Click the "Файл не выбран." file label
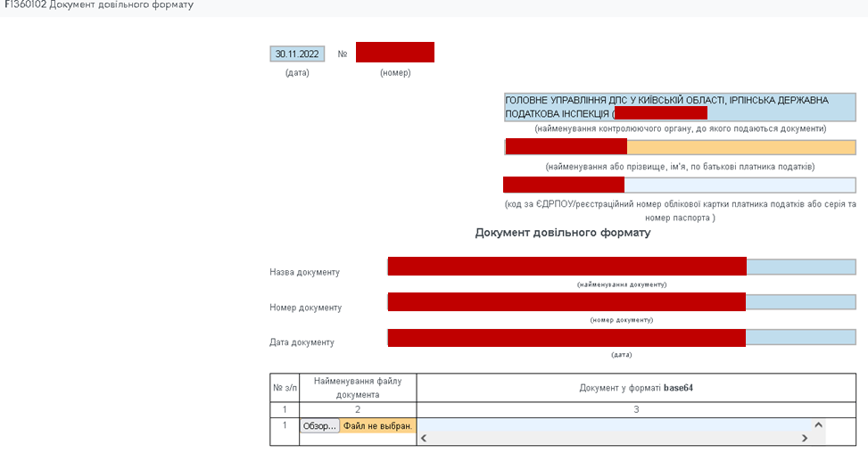 point(377,426)
